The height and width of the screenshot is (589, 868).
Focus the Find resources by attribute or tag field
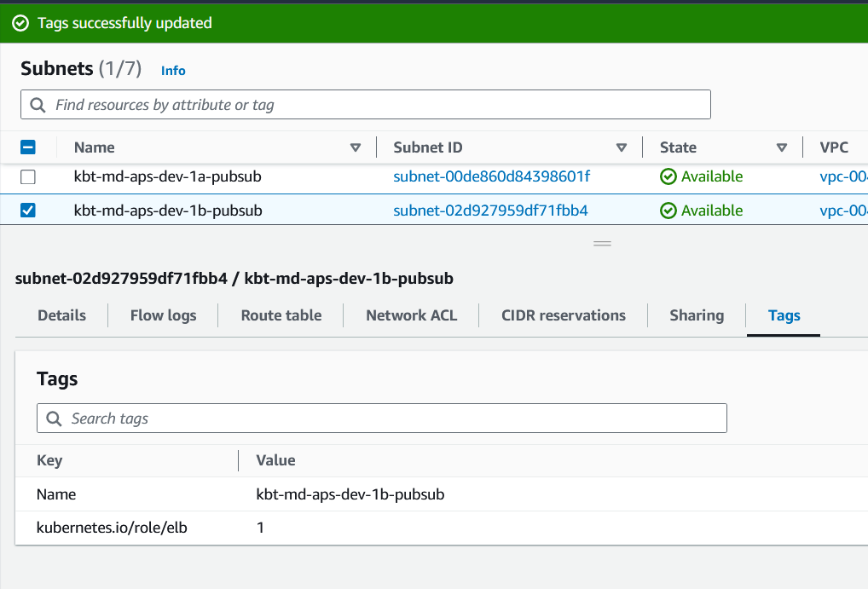[x=365, y=105]
